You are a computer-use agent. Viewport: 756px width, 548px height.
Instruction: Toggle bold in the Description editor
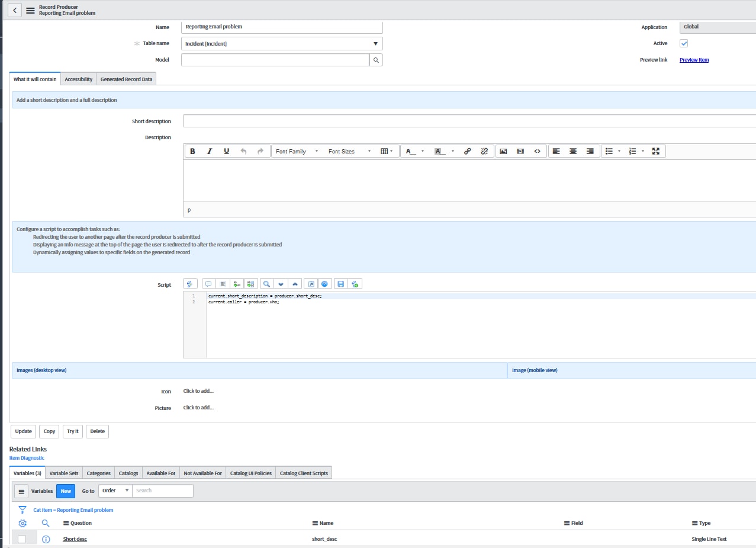click(192, 151)
